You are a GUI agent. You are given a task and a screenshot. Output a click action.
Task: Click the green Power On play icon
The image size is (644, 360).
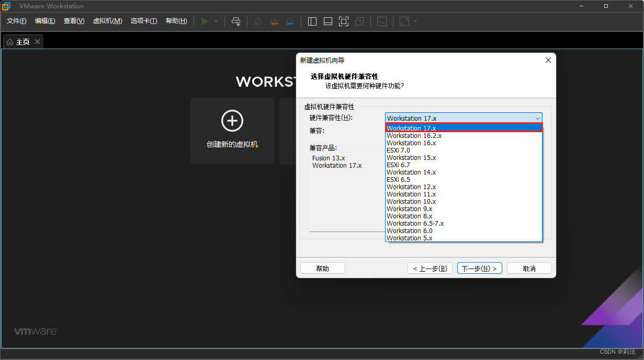pyautogui.click(x=205, y=21)
